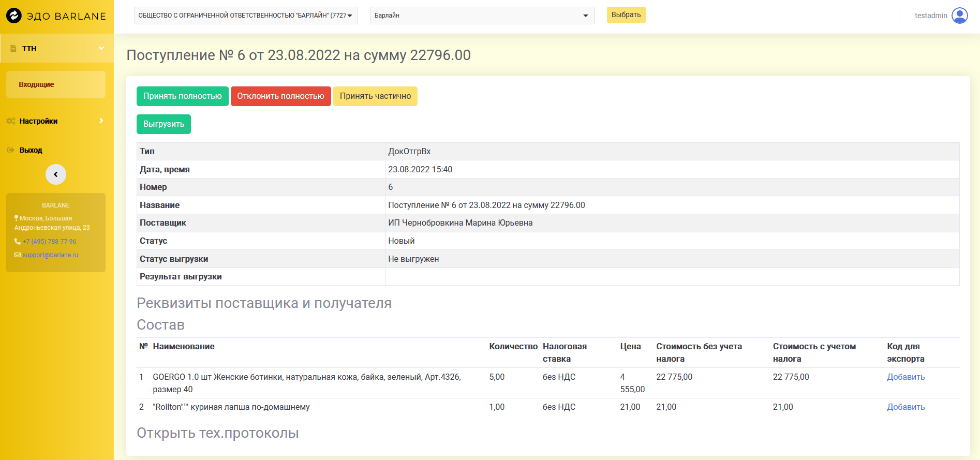Click the Москва, Большая Андроньевская address
The image size is (980, 460).
point(52,223)
